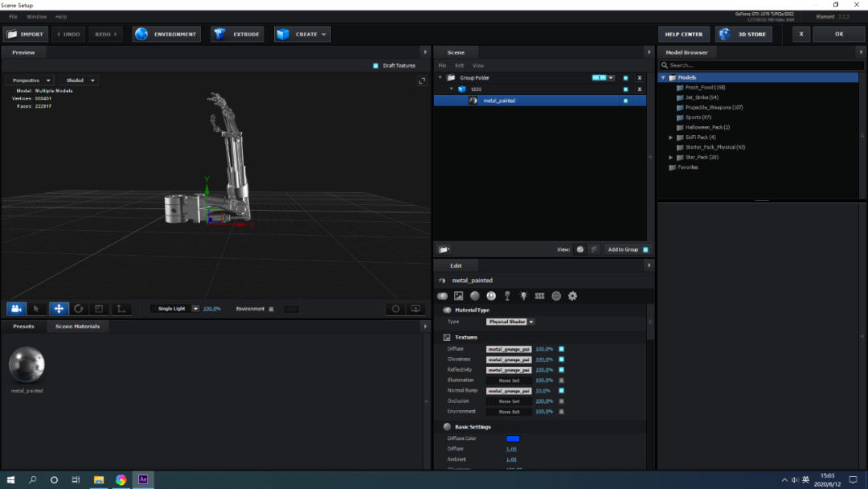Maximize the preview viewport
This screenshot has width=868, height=489.
point(422,81)
